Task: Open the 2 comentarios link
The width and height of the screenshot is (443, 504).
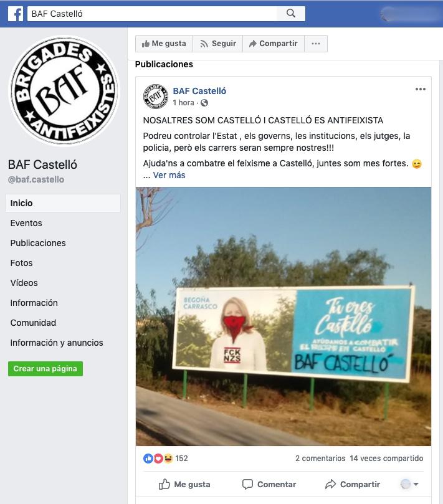Action: (320, 459)
